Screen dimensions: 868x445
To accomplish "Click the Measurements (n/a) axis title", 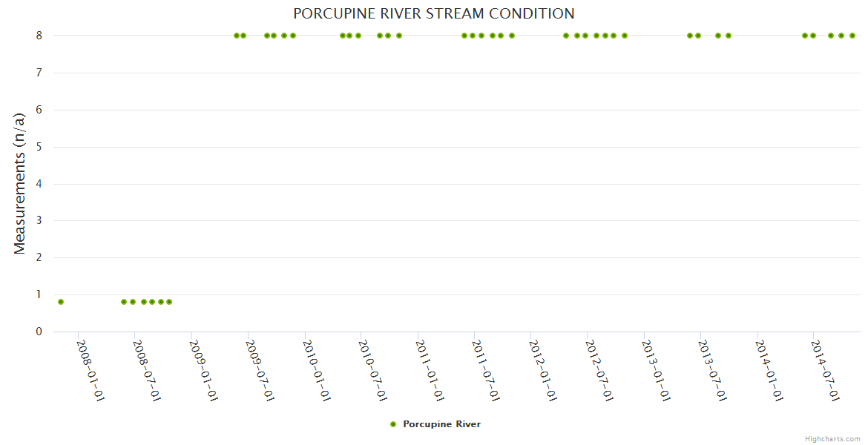I will tap(20, 183).
